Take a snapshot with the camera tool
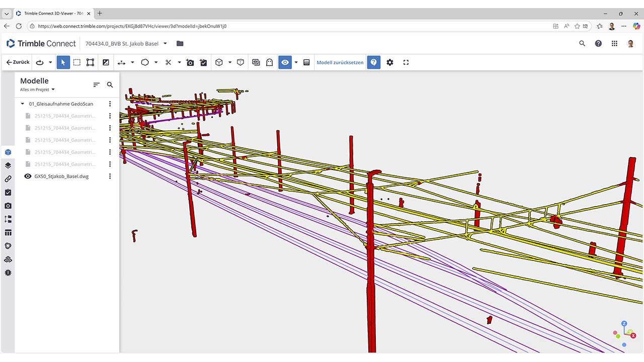Viewport: 644px width, 362px height. [x=190, y=62]
